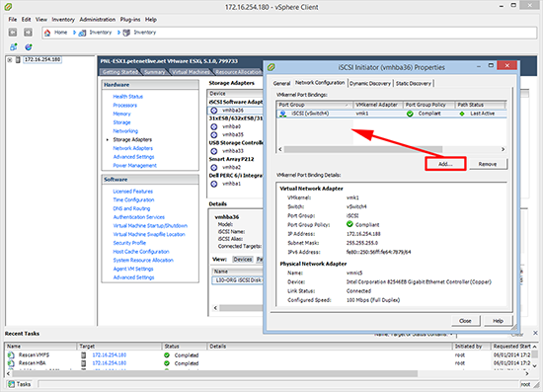Open the Administration menu

click(x=98, y=20)
